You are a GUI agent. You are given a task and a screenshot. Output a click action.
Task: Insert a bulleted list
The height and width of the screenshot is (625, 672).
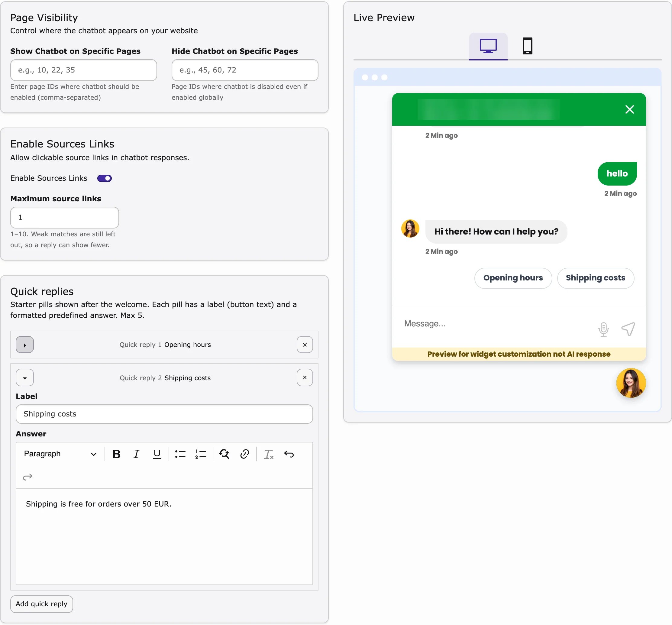coord(180,454)
